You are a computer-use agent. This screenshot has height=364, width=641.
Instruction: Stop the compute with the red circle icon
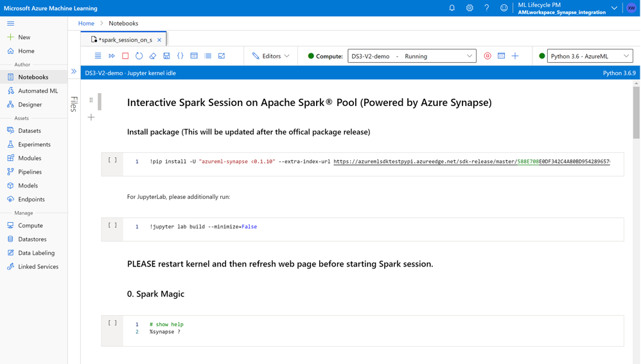pos(487,56)
